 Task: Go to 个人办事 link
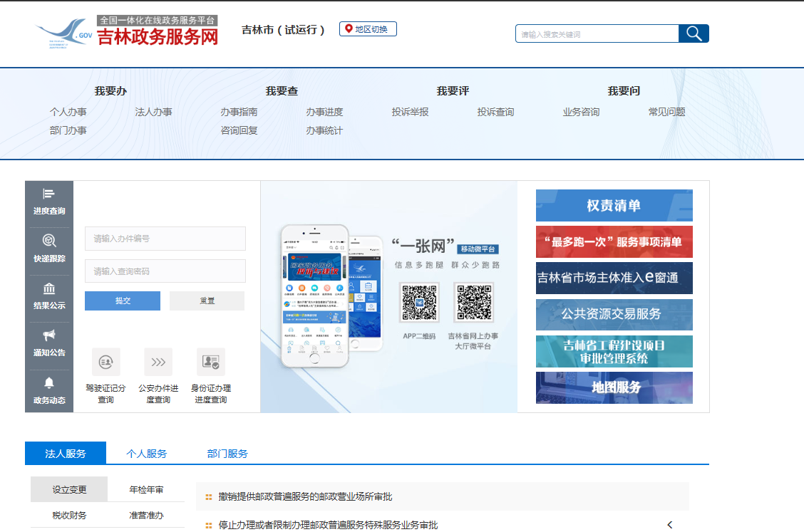(68, 112)
